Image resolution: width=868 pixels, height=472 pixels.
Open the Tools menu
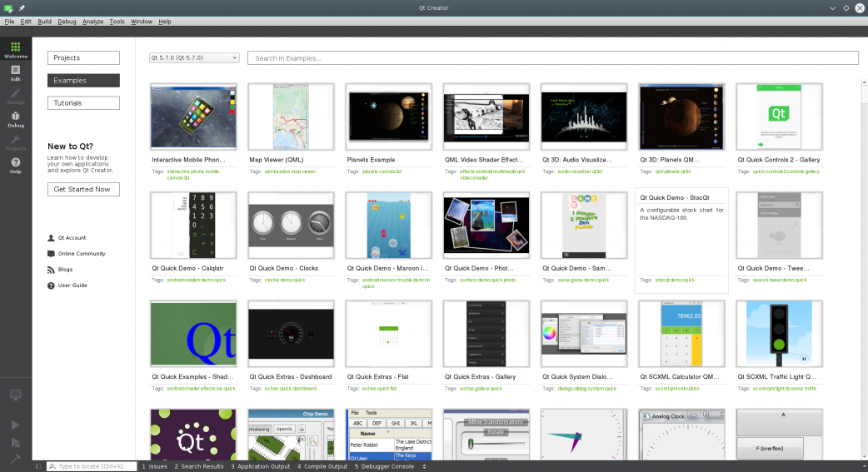pos(117,21)
